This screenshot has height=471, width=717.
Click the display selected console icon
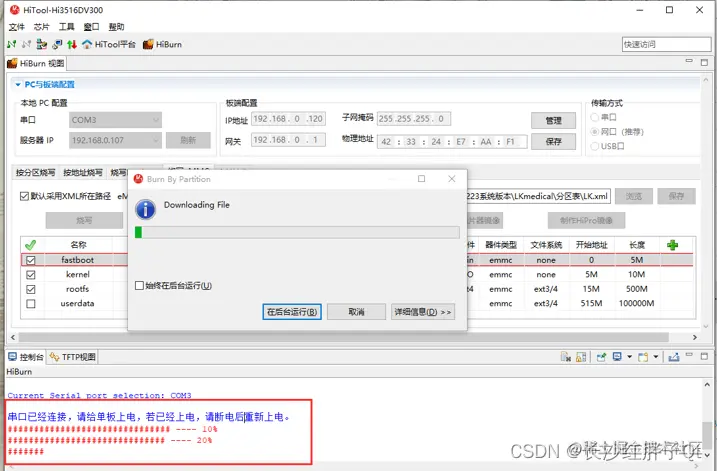pos(617,357)
